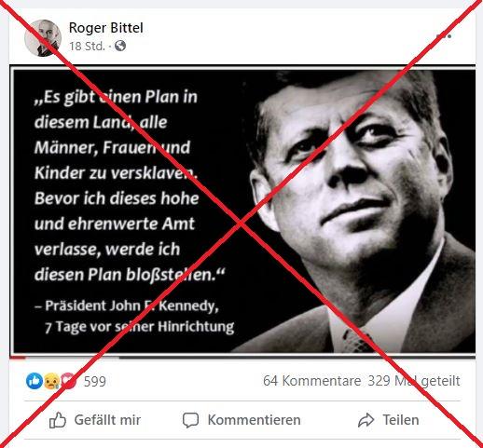
Task: Seek on the video progress bar
Action: 242,358
